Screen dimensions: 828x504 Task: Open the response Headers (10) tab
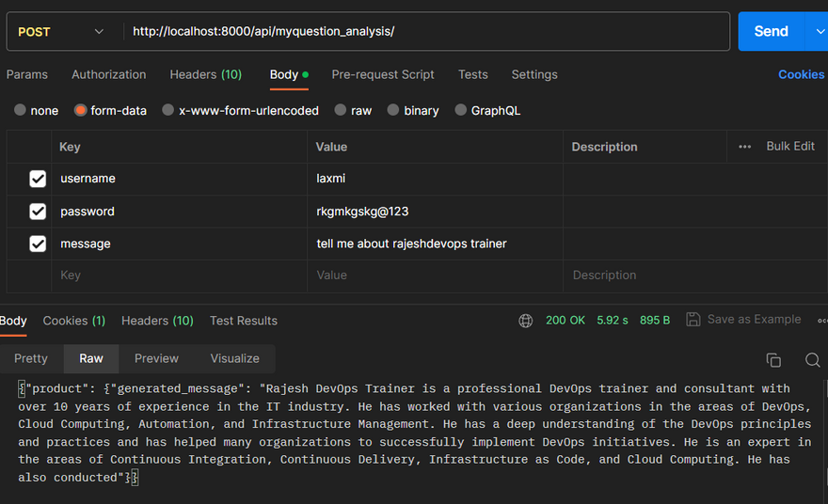tap(157, 321)
